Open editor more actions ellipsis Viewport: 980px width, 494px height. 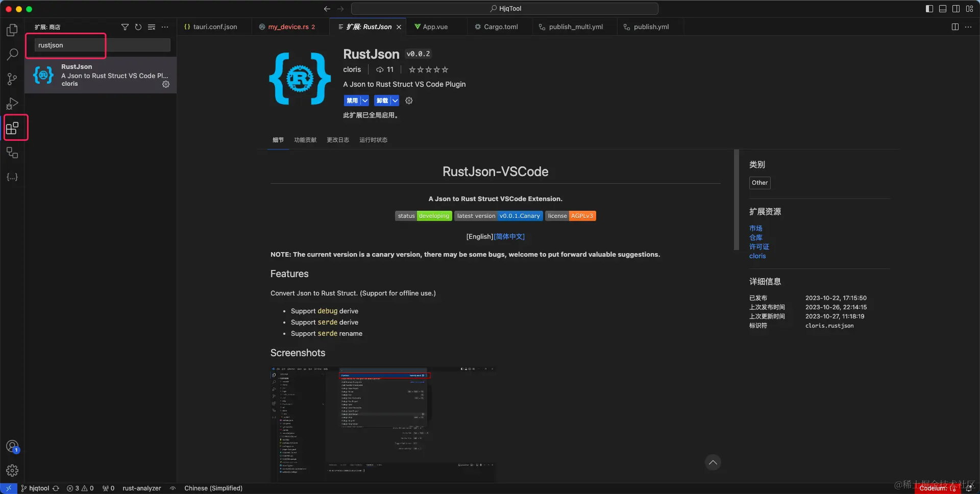point(968,27)
